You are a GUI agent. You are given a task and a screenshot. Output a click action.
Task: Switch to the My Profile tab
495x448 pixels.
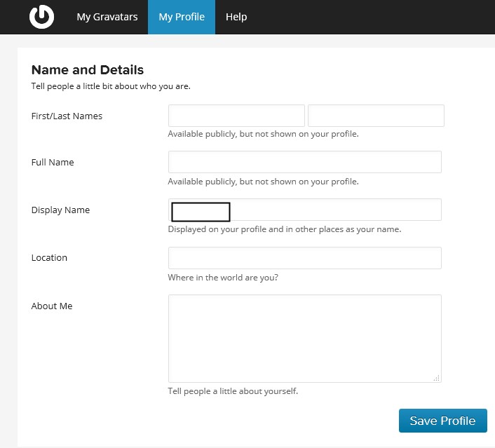tap(182, 17)
